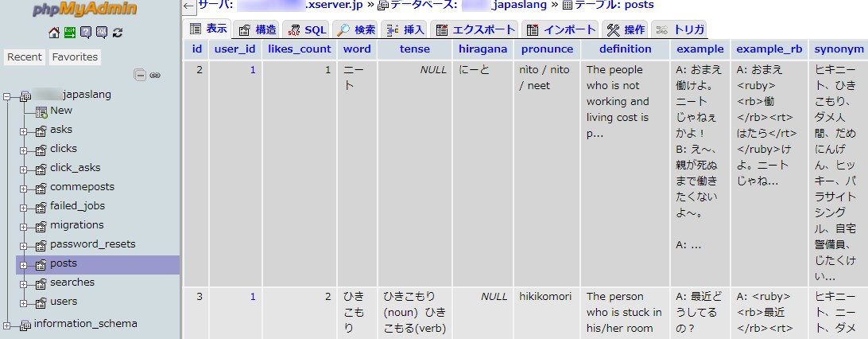This screenshot has width=868, height=339.
Task: Expand the information_schema database node
Action: click(8, 324)
